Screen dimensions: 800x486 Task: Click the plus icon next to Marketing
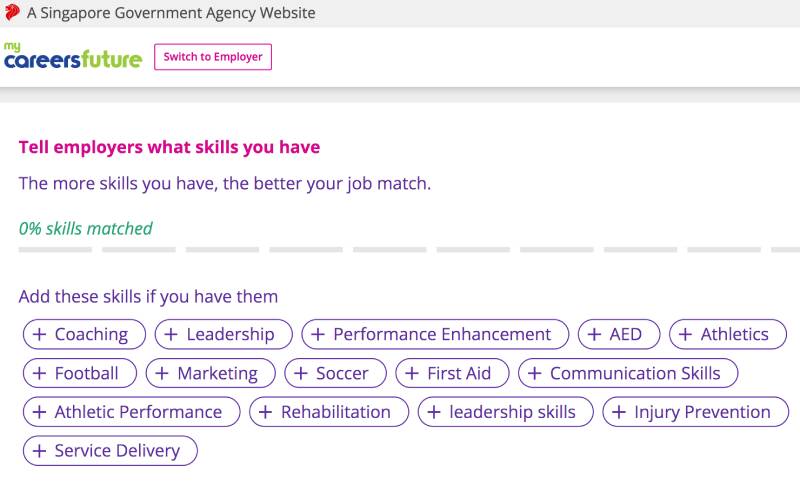[163, 373]
